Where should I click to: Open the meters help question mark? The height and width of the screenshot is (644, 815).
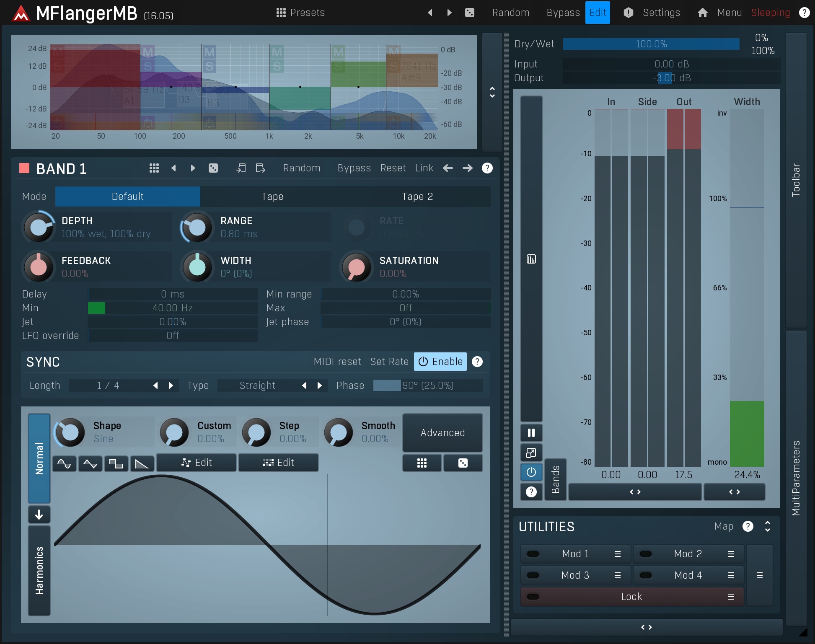pos(531,492)
